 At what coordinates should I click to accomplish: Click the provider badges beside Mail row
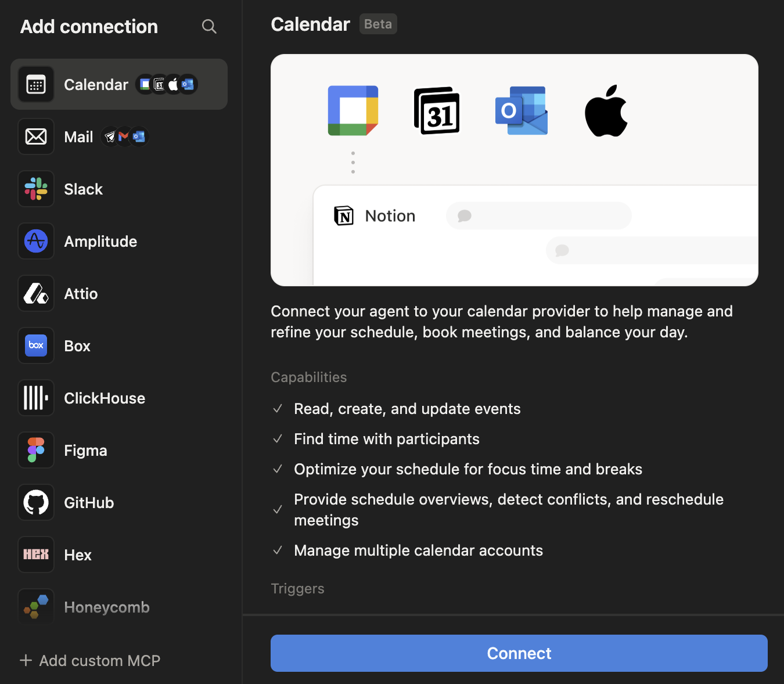tap(125, 136)
